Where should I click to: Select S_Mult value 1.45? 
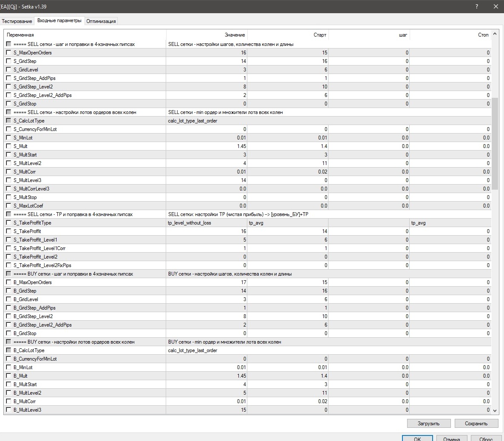click(x=207, y=146)
